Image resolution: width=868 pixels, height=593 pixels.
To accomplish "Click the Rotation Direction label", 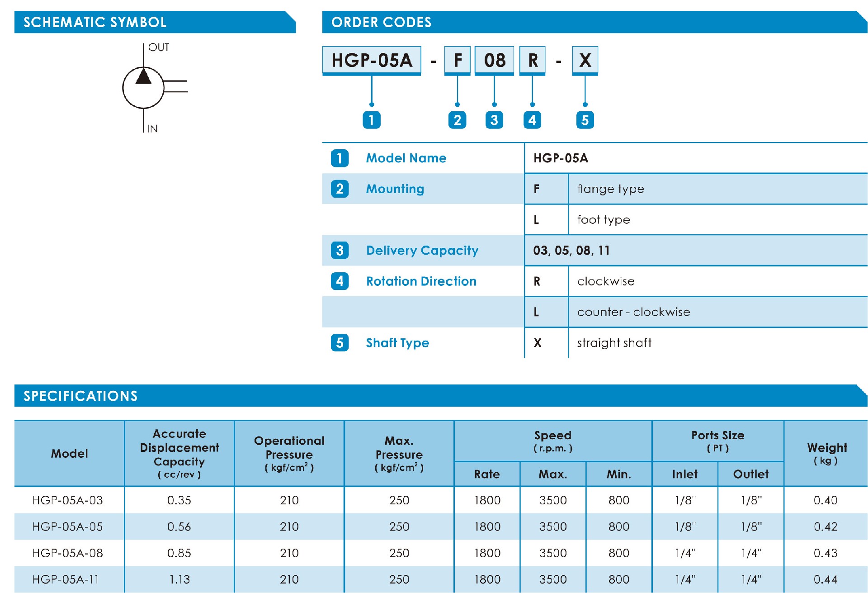I will tap(421, 281).
